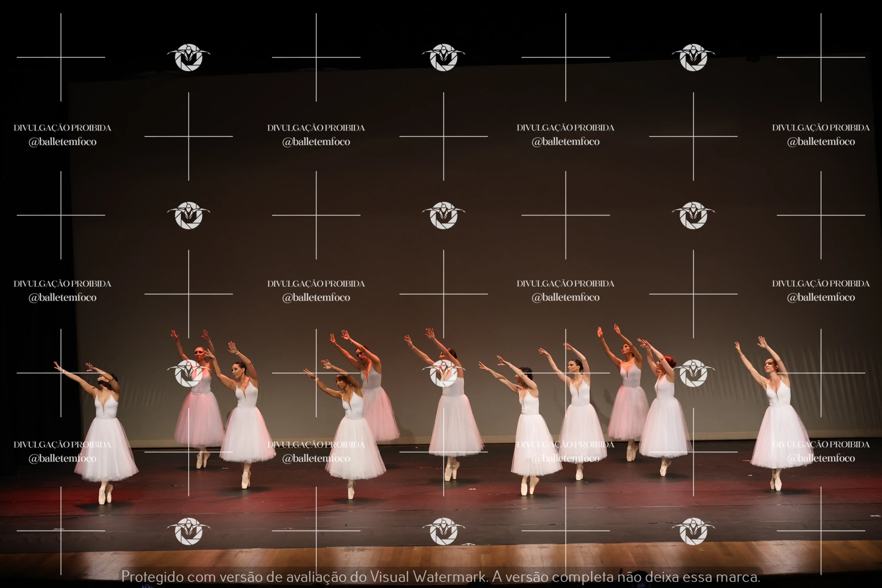This screenshot has width=882, height=588.
Task: Click the top-left @balletemfoco handle text
Action: coord(63,142)
